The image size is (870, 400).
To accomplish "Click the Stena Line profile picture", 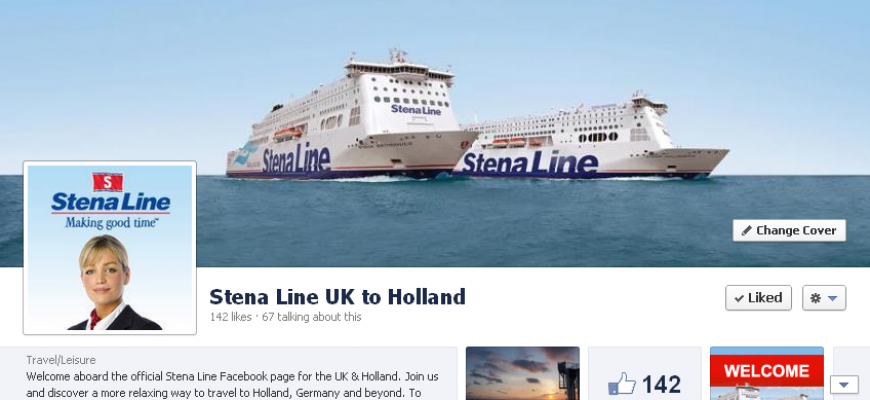I will point(110,247).
